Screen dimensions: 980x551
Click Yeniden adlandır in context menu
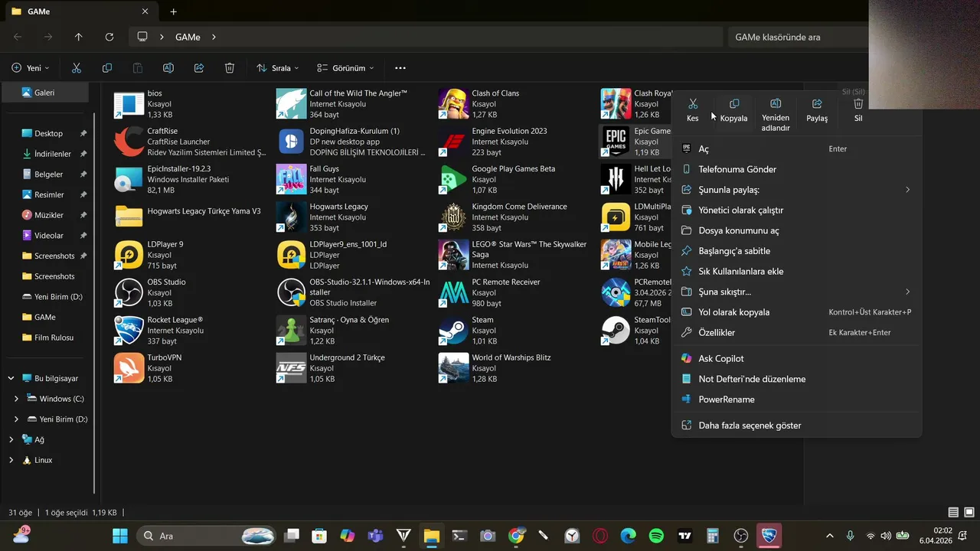[775, 115]
